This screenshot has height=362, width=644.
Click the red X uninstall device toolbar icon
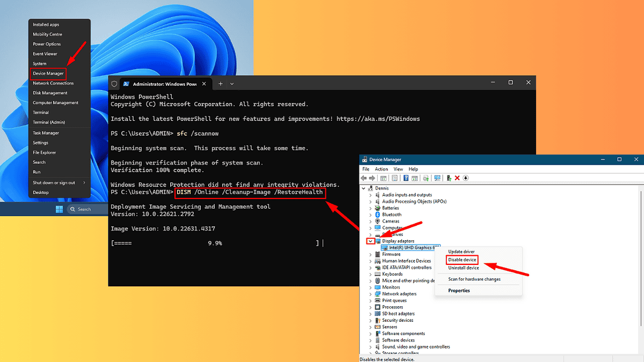point(457,178)
